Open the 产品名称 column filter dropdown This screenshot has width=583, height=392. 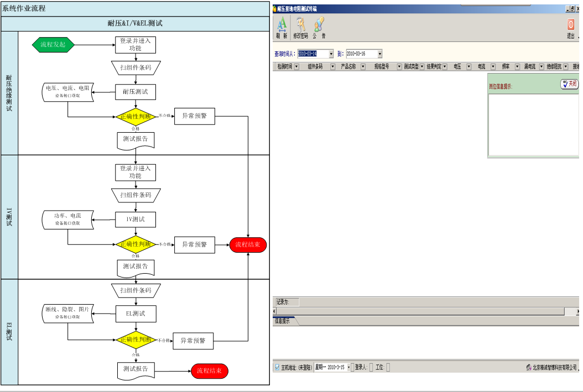[x=363, y=67]
